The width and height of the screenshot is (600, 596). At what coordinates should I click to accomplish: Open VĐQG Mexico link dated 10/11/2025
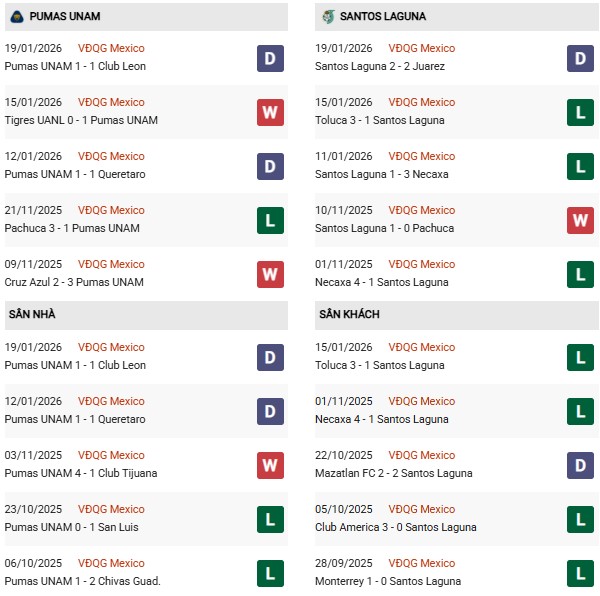422,210
